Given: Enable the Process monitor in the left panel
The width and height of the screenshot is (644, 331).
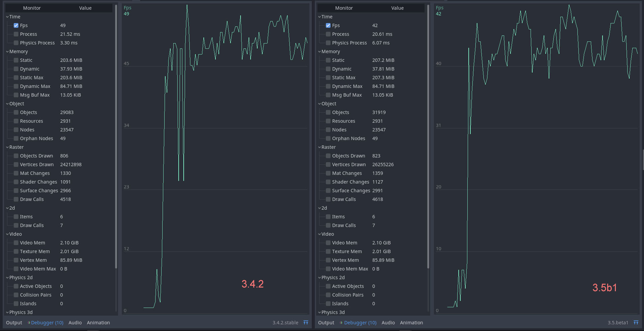Looking at the screenshot, I should click(16, 34).
